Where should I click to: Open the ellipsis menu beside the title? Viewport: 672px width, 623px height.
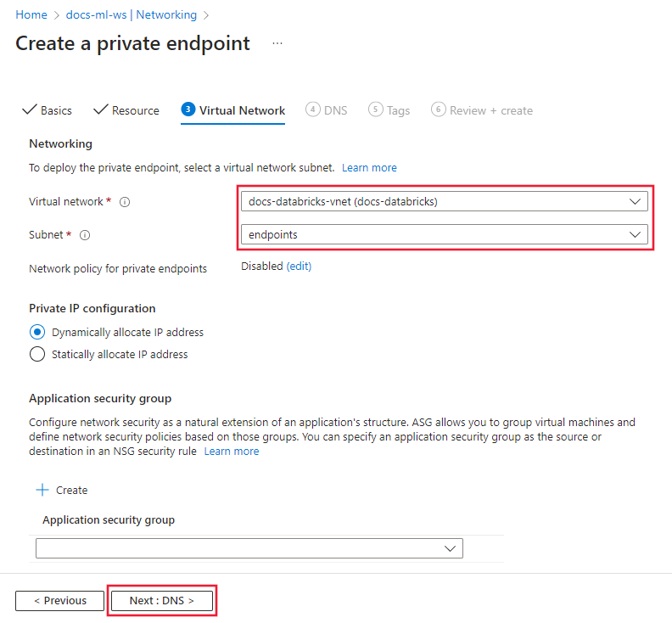point(277,43)
